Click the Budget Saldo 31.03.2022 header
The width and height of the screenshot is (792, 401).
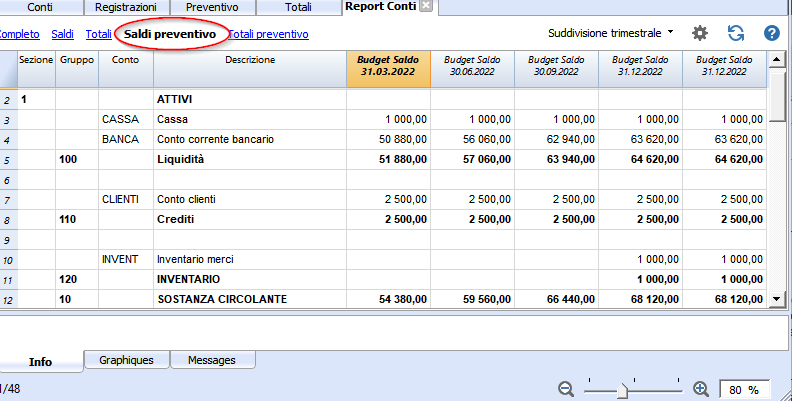pos(388,69)
